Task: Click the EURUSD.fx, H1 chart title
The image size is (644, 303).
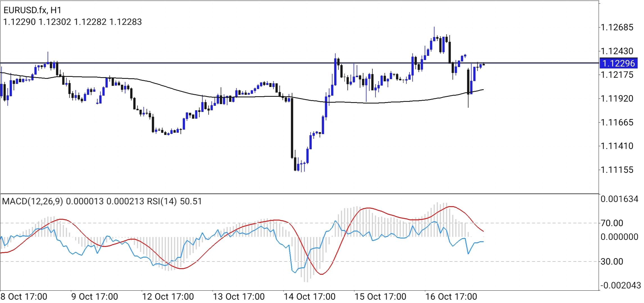Action: (32, 10)
